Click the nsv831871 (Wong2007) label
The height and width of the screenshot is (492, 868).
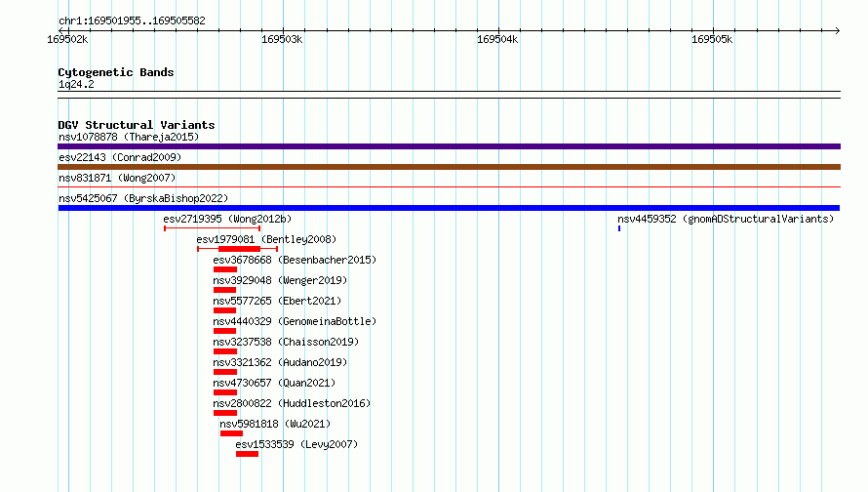coord(117,178)
